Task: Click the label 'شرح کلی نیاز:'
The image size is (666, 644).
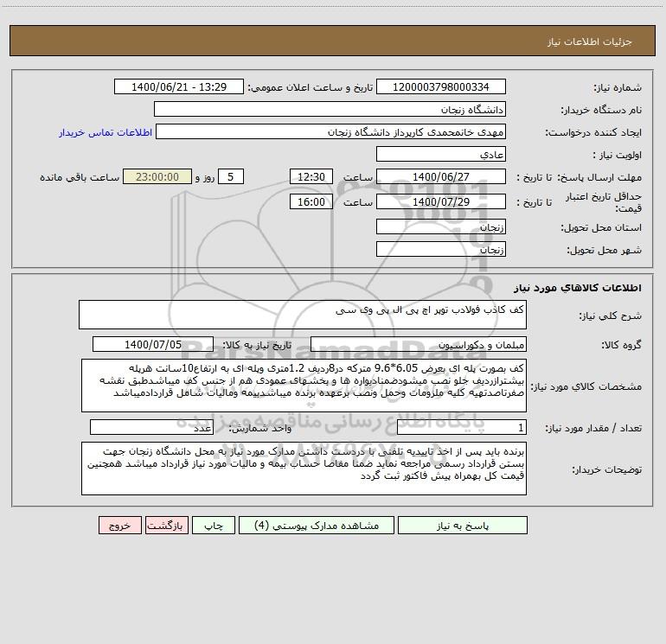Action: click(611, 316)
